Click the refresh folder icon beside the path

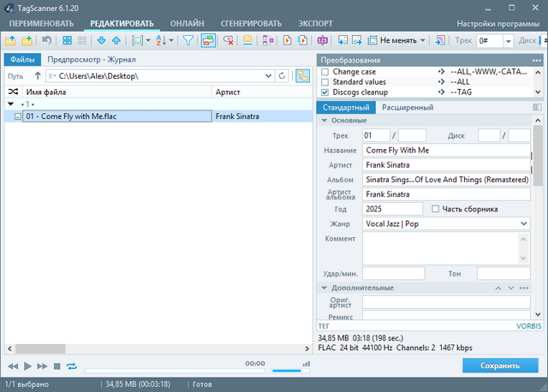point(282,76)
